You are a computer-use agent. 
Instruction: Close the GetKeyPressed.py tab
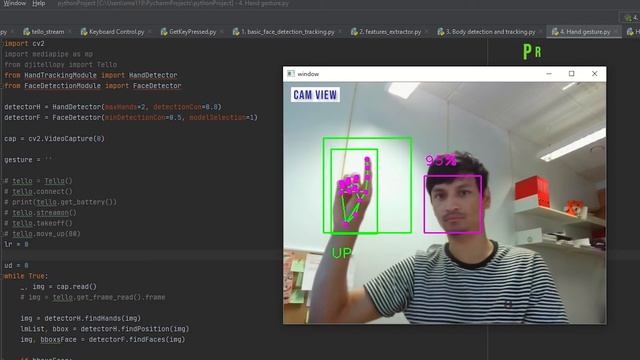(222, 31)
